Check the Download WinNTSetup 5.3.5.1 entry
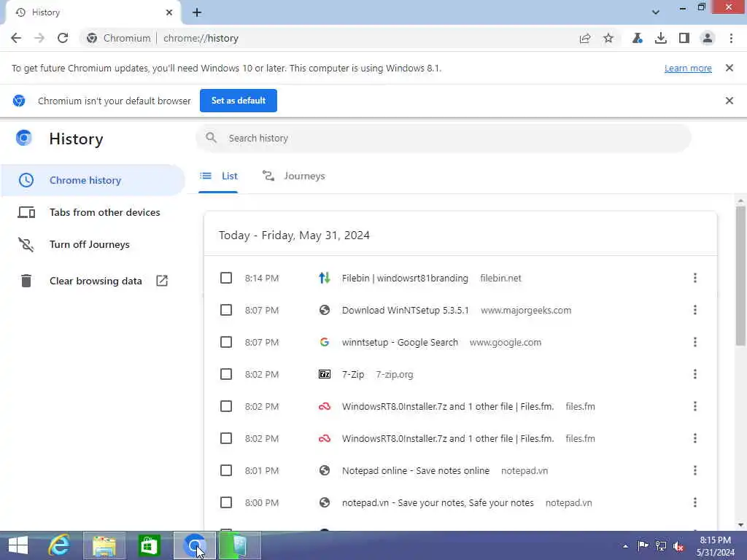This screenshot has width=747, height=560. (226, 310)
